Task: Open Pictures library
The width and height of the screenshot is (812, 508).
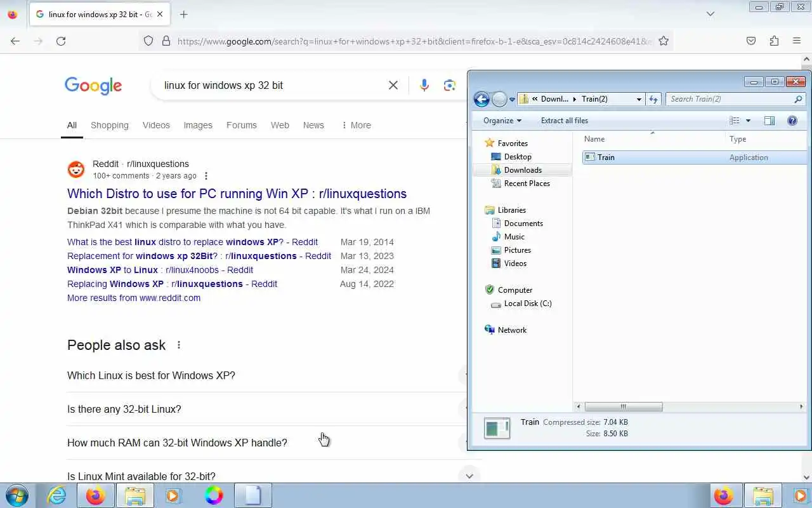Action: click(x=517, y=250)
